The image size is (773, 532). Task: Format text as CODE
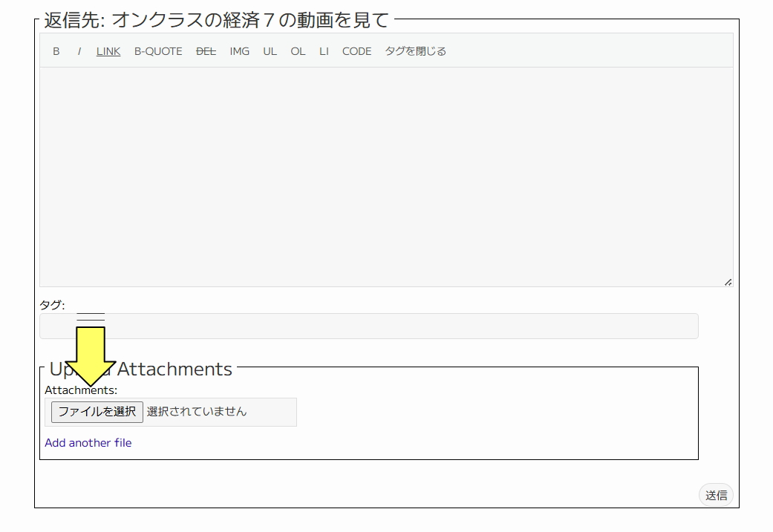click(356, 51)
